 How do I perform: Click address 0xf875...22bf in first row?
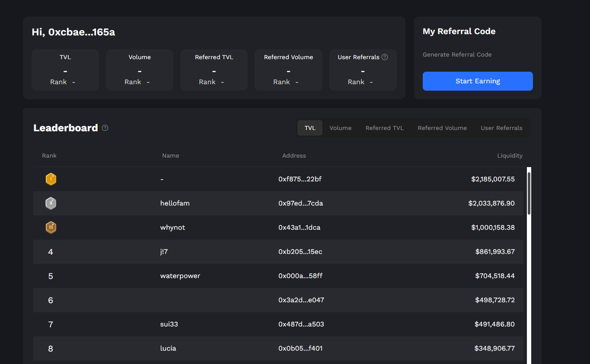pyautogui.click(x=300, y=179)
